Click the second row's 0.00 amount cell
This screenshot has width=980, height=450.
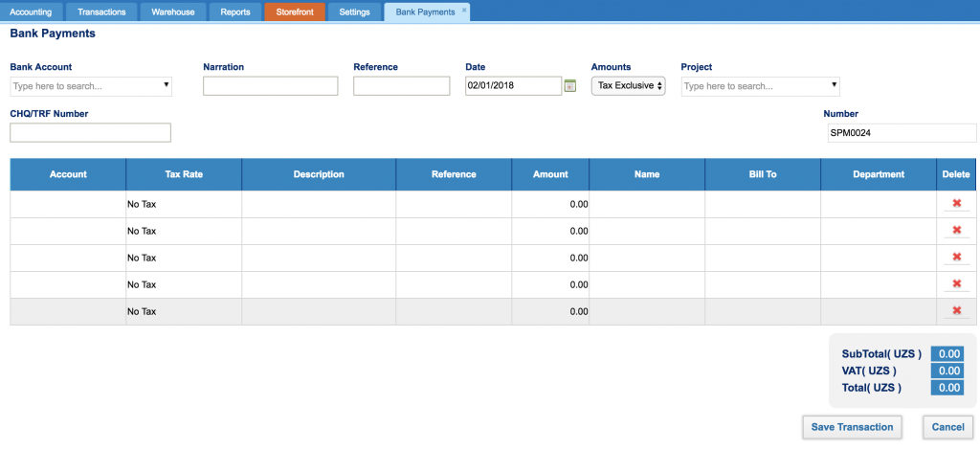[550, 231]
